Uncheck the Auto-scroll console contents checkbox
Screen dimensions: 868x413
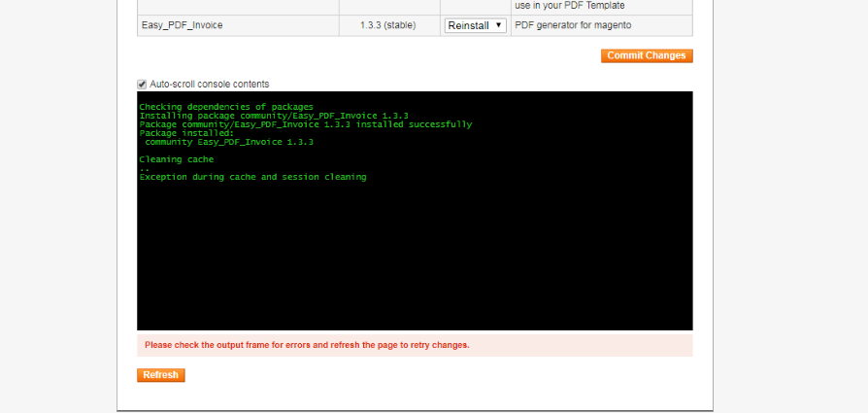143,85
